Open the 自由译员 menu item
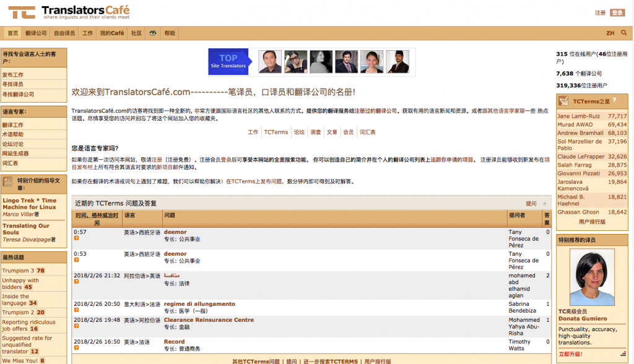Screen dimensions: 634x364 pyautogui.click(x=64, y=33)
